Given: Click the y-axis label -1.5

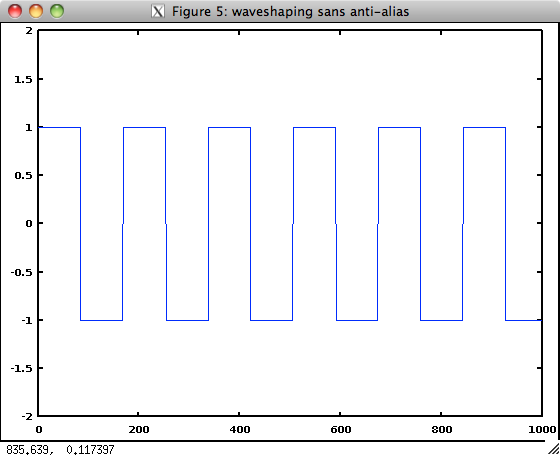Looking at the screenshot, I should click(21, 368).
